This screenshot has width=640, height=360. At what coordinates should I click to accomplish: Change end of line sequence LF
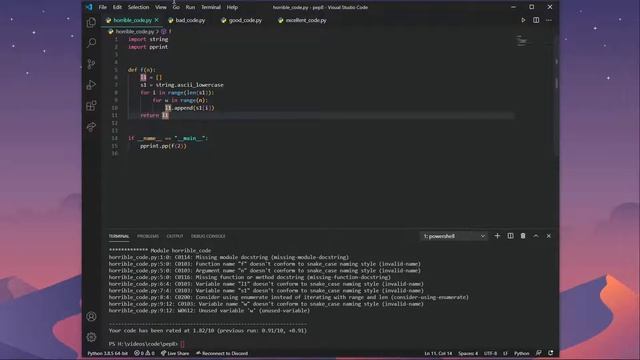505,353
